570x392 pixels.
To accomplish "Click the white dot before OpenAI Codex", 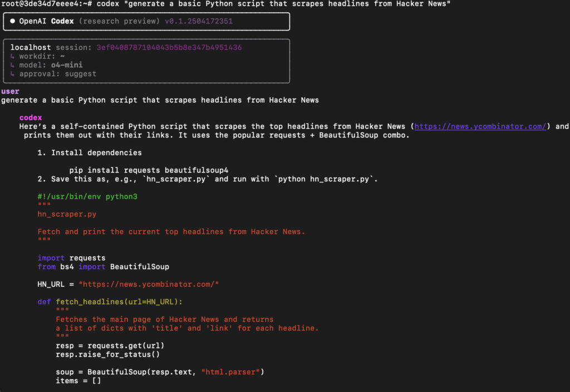I will pos(12,21).
